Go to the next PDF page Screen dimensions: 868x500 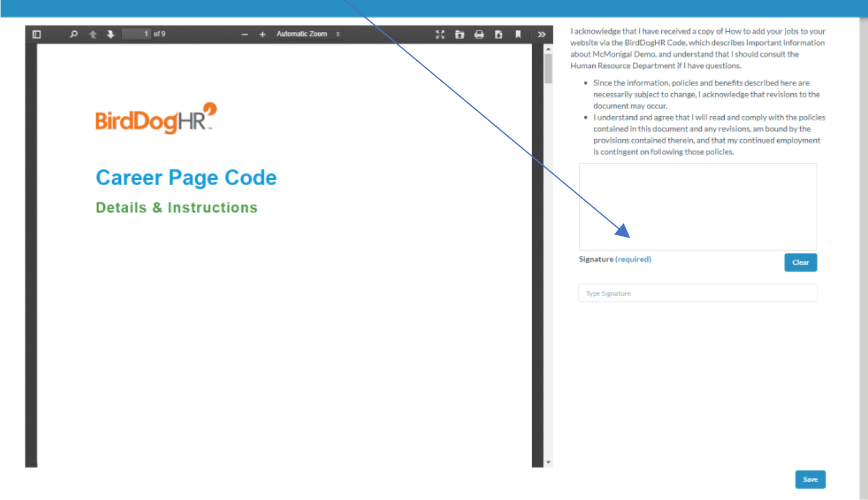coord(111,34)
